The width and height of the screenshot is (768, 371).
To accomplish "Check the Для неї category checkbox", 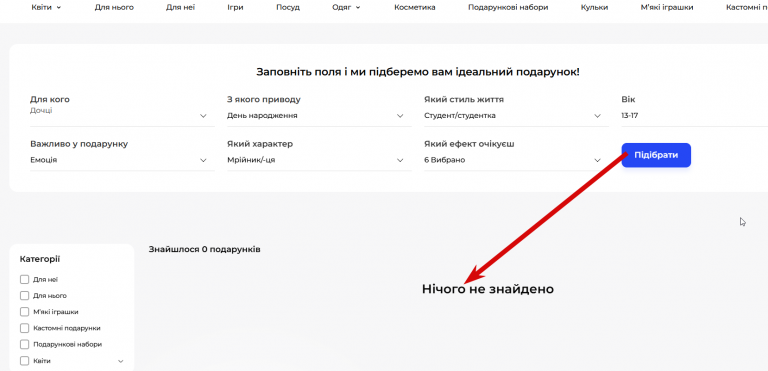I will (x=24, y=279).
